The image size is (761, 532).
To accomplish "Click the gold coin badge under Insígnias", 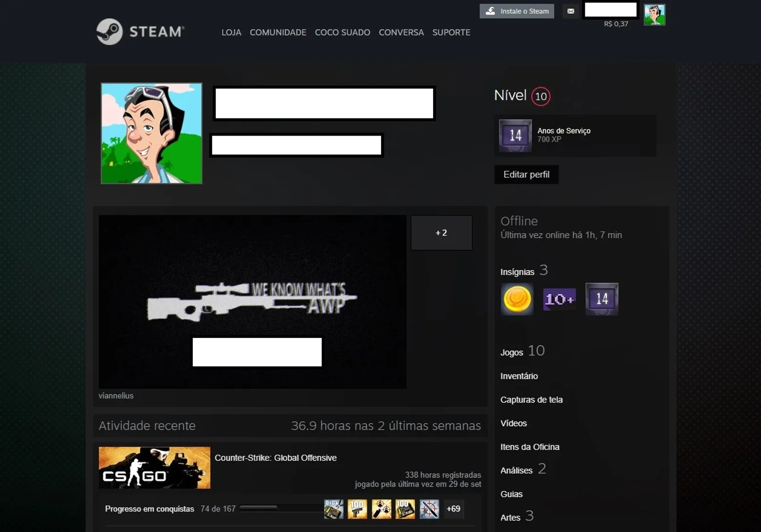I will point(517,299).
